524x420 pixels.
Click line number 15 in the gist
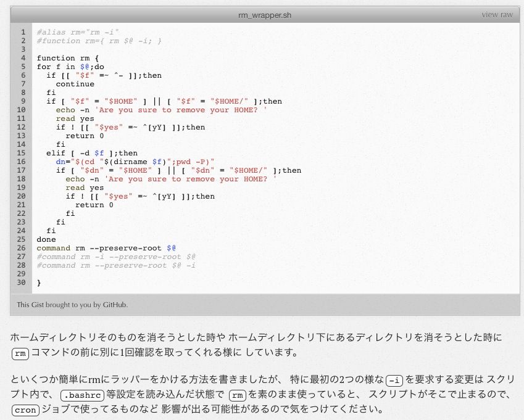[x=21, y=153]
